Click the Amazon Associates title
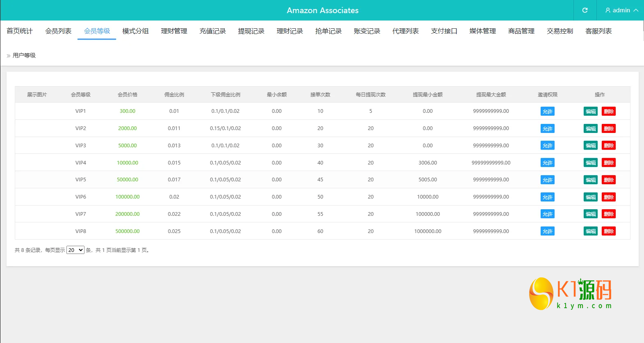This screenshot has width=644, height=343. click(322, 10)
